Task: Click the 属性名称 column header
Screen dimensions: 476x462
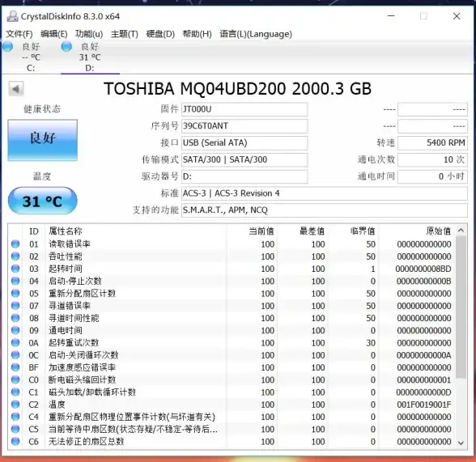Action: [136, 231]
